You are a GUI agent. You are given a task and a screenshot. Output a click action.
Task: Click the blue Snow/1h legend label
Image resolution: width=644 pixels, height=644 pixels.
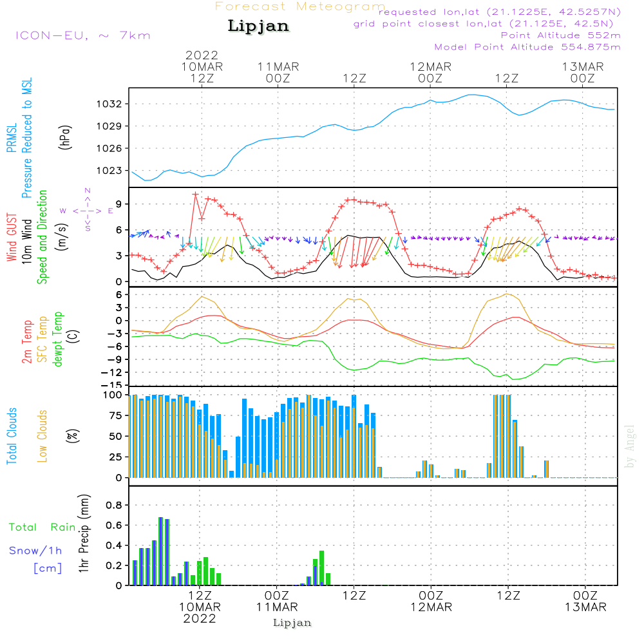[36, 551]
